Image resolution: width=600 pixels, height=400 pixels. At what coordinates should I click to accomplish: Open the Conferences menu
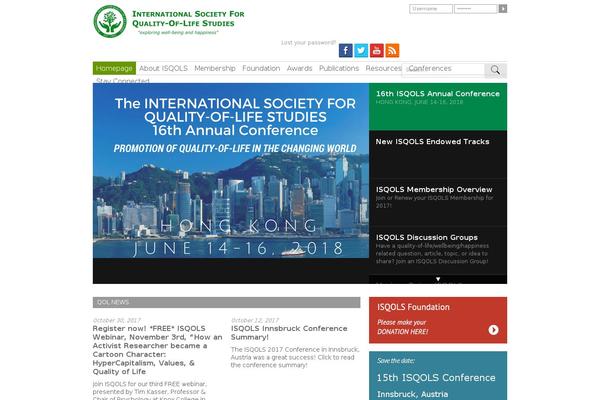(x=430, y=68)
